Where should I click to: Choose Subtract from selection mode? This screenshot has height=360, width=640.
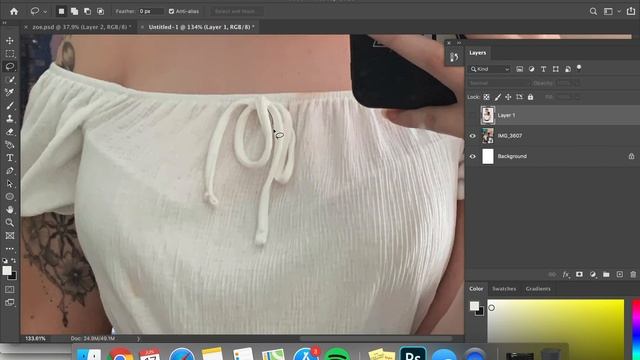point(87,11)
